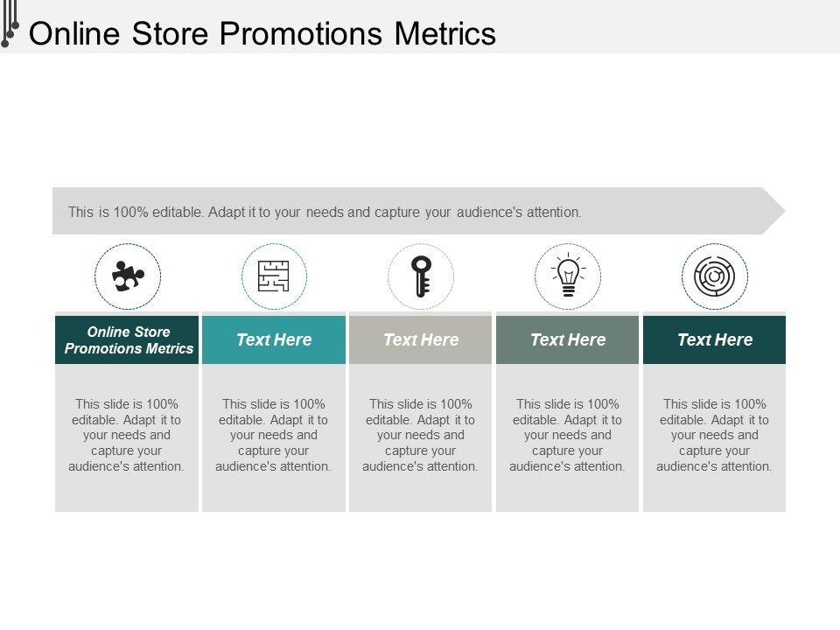Image resolution: width=840 pixels, height=630 pixels.
Task: Click the teal Text Here header
Action: point(274,339)
